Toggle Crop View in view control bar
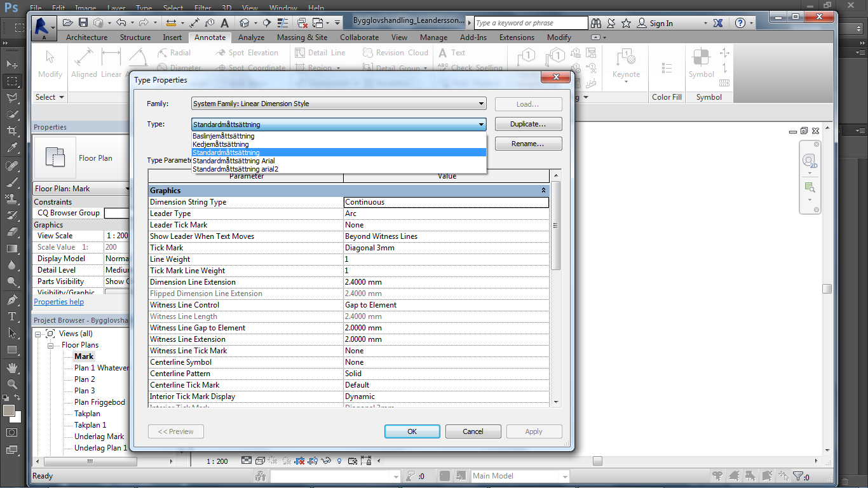The height and width of the screenshot is (488, 868). (300, 461)
